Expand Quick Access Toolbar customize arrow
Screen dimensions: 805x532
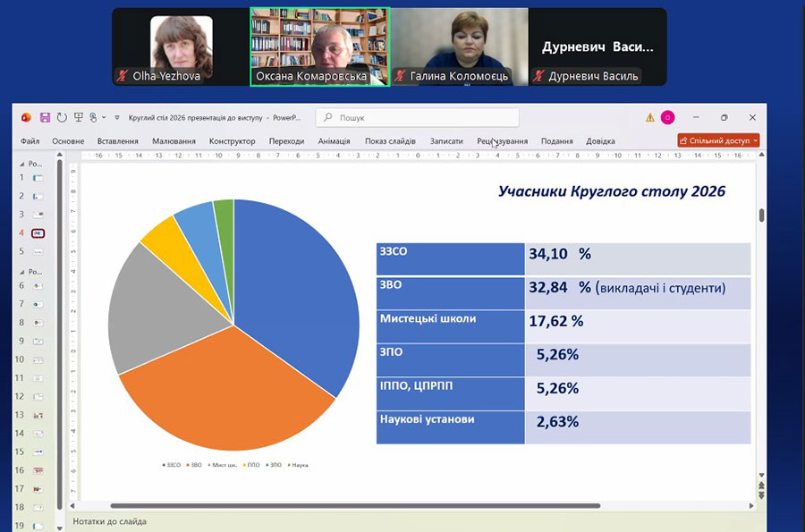[x=116, y=117]
